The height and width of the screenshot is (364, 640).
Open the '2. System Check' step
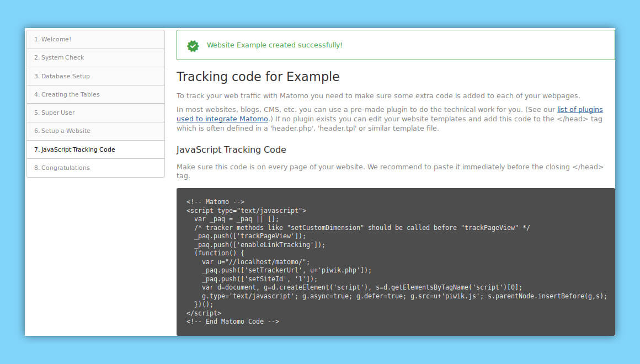click(x=95, y=57)
